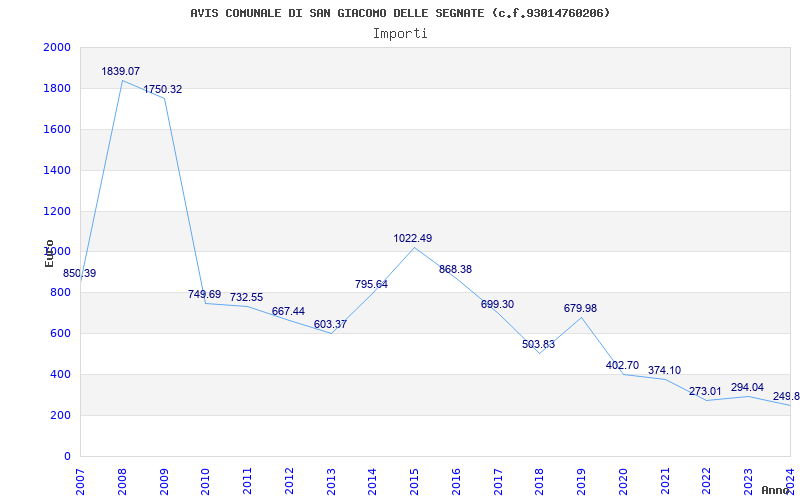The height and width of the screenshot is (500, 800).
Task: Click the 2020 x-axis year label
Action: tap(623, 481)
